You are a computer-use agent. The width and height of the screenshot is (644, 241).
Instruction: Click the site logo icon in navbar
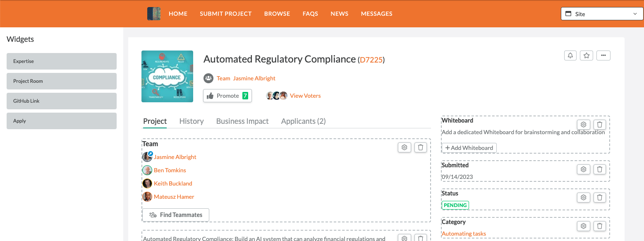point(154,14)
